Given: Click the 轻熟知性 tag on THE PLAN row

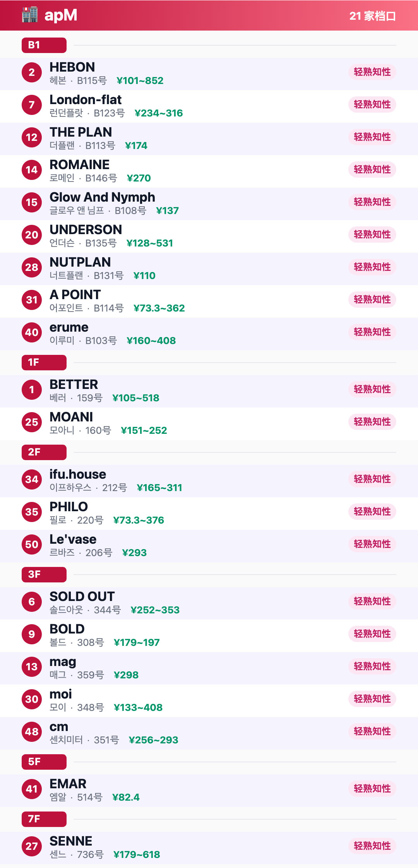Looking at the screenshot, I should pyautogui.click(x=372, y=137).
